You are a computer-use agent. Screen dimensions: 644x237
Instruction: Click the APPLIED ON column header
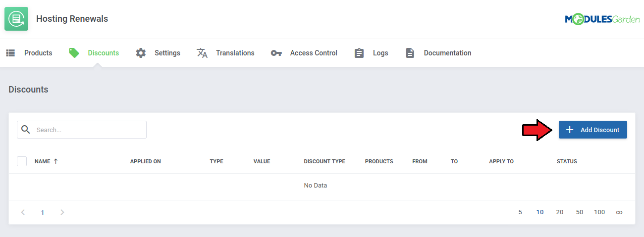(146, 161)
